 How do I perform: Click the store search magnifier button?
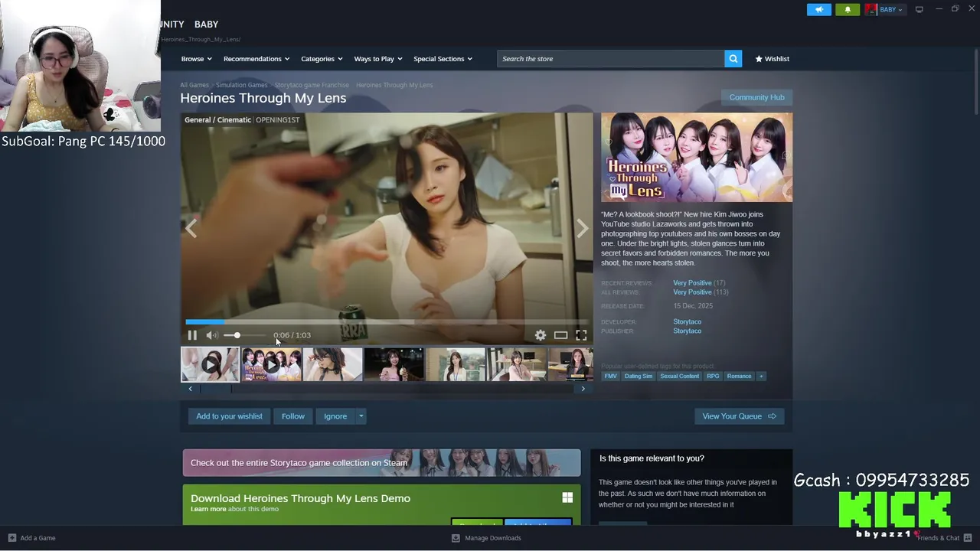click(733, 59)
